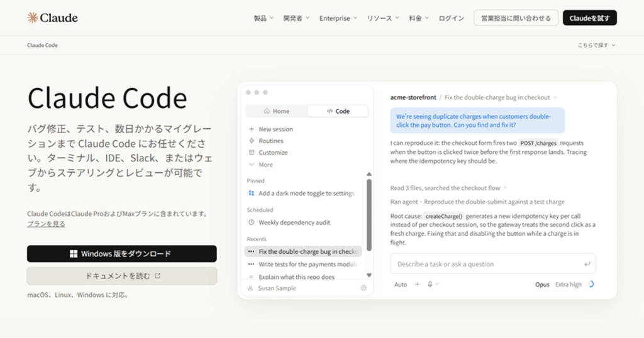Click the sidebar scrollbar thumb
This screenshot has height=338, width=644.
369,215
